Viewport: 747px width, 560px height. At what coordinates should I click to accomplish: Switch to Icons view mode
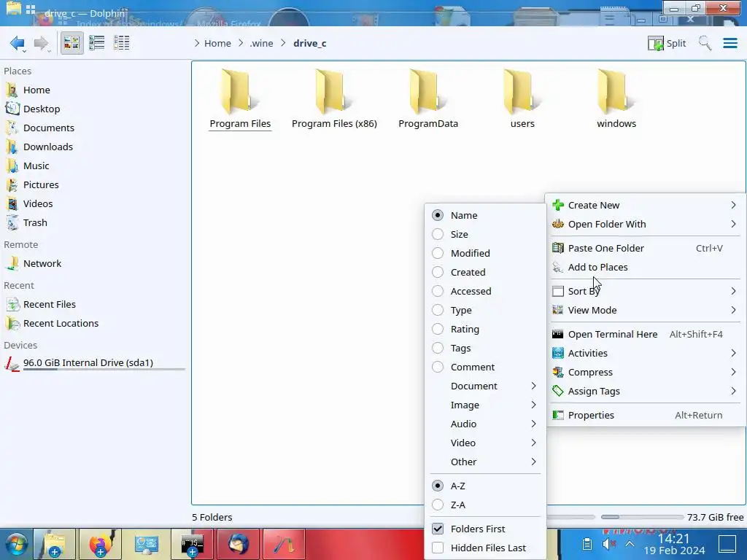(72, 43)
